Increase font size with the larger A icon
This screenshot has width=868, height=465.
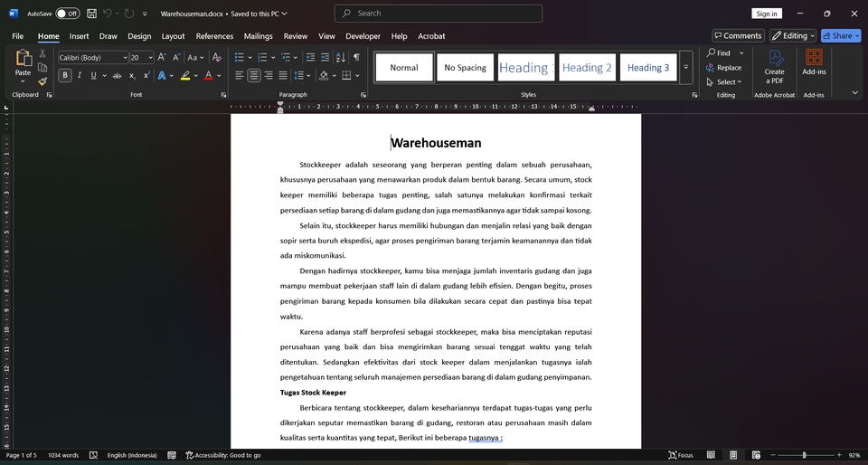tap(162, 57)
